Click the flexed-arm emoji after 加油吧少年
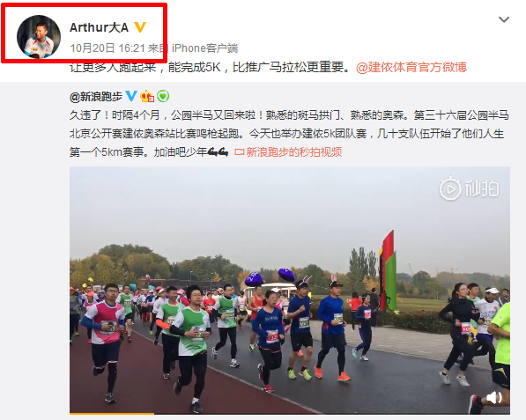The width and height of the screenshot is (526, 420). (x=218, y=152)
